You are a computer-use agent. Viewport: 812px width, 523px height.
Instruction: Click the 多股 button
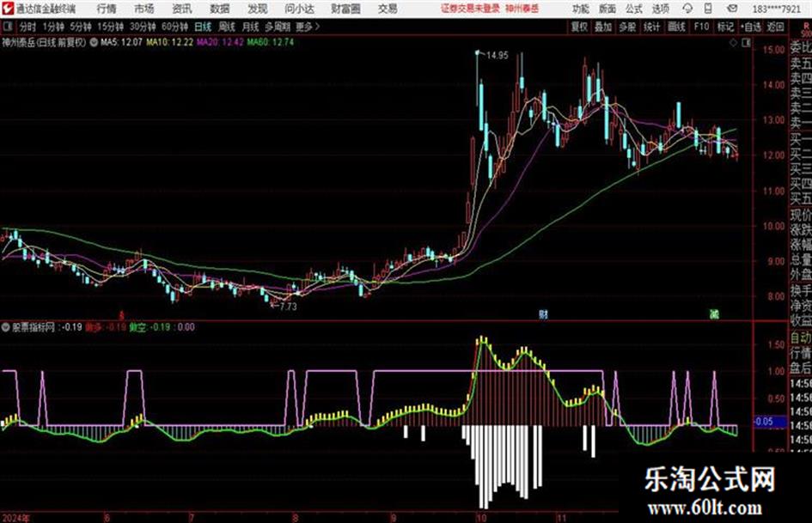(627, 27)
